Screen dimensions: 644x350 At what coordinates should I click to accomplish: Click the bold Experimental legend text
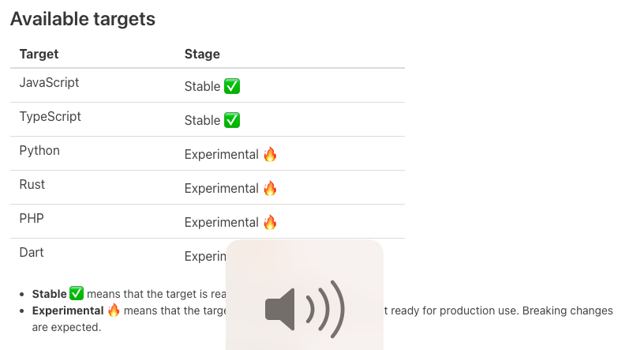coord(68,310)
